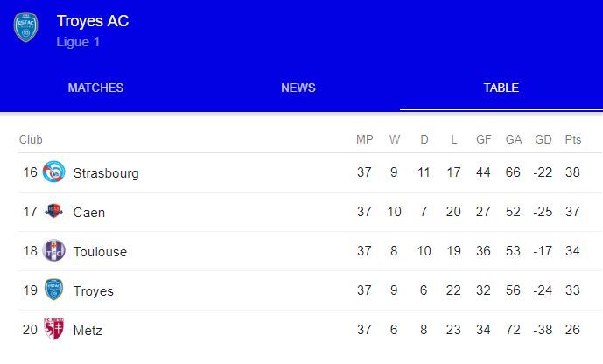
Task: Open the Metz team name link
Action: pos(88,331)
